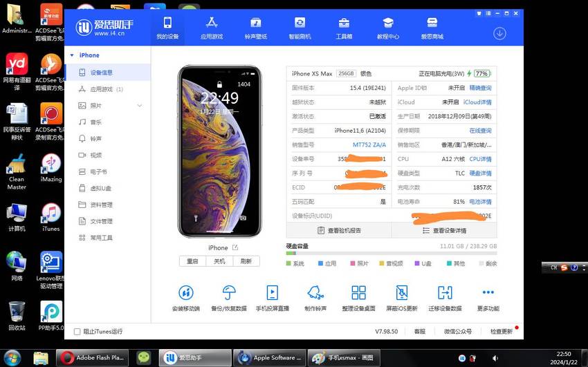Click 检查更新 in the footer

click(x=502, y=332)
